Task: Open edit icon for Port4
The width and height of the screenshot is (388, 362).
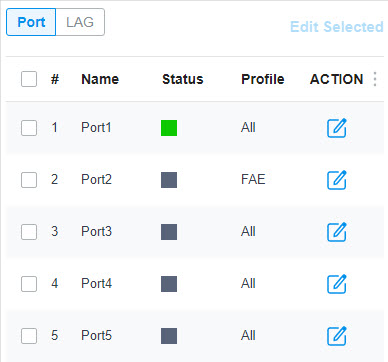Action: coord(337,284)
